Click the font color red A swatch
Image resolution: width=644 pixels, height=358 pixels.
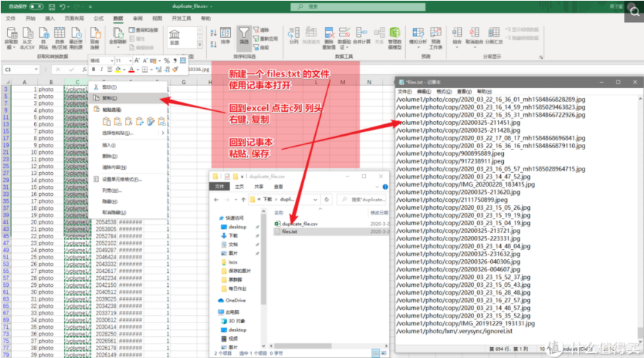coord(131,70)
